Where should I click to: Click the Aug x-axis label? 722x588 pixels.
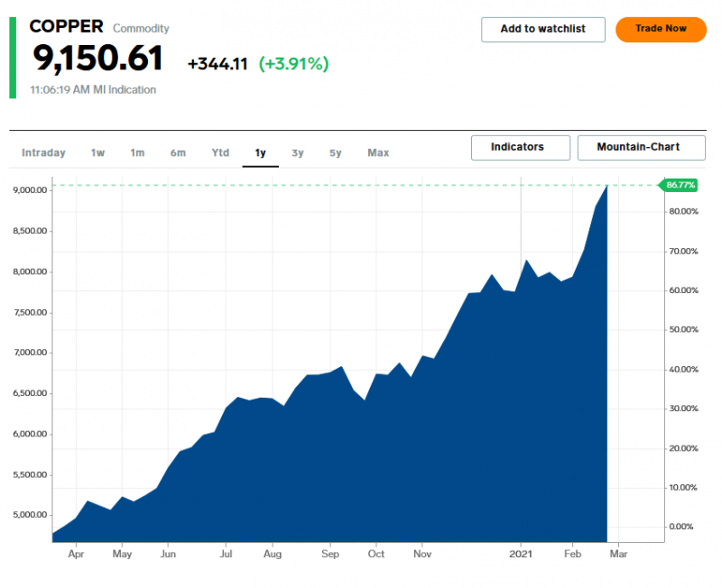point(273,554)
